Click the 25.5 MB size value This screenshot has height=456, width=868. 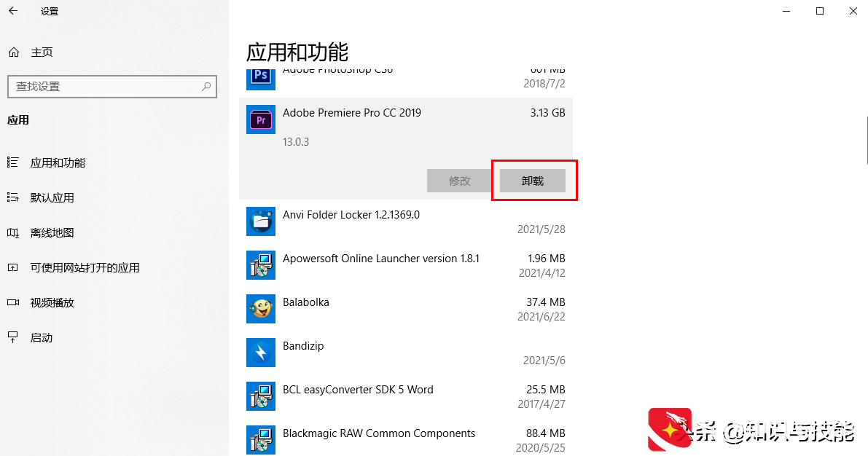point(546,390)
